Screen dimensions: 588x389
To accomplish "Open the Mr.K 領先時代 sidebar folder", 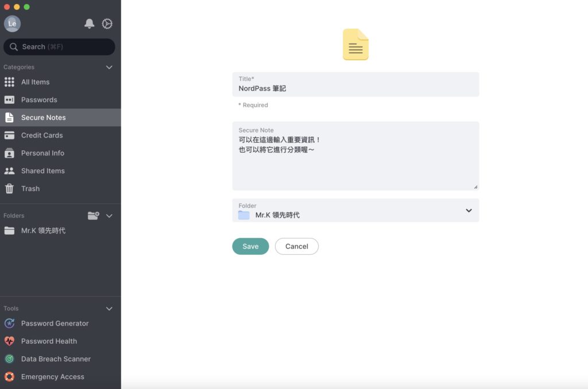I will 60,231.
